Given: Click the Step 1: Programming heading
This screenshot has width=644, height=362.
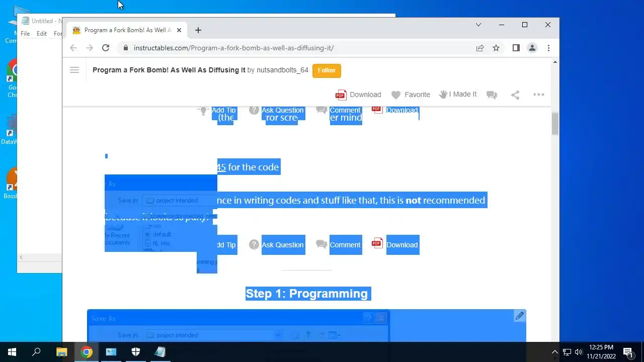Looking at the screenshot, I should 307,294.
